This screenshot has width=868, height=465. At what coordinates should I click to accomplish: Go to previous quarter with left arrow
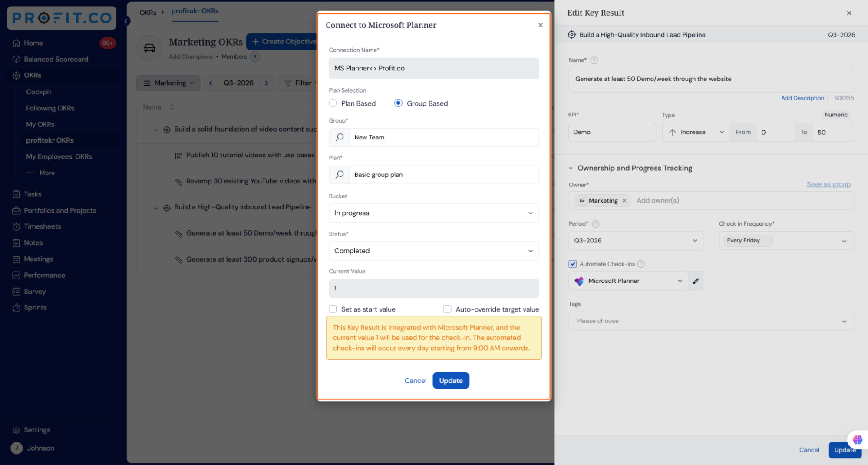coord(211,83)
